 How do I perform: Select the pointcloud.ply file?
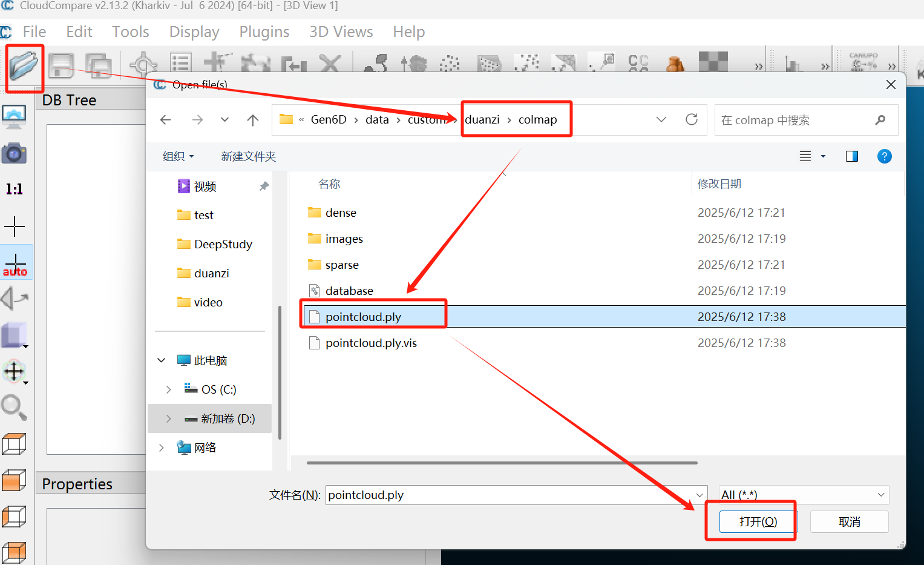[363, 317]
